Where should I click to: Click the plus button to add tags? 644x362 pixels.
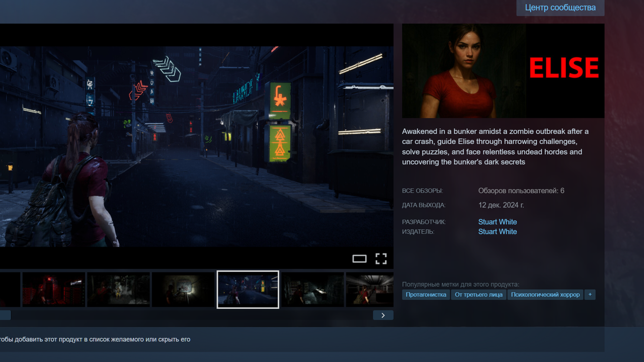(x=590, y=295)
